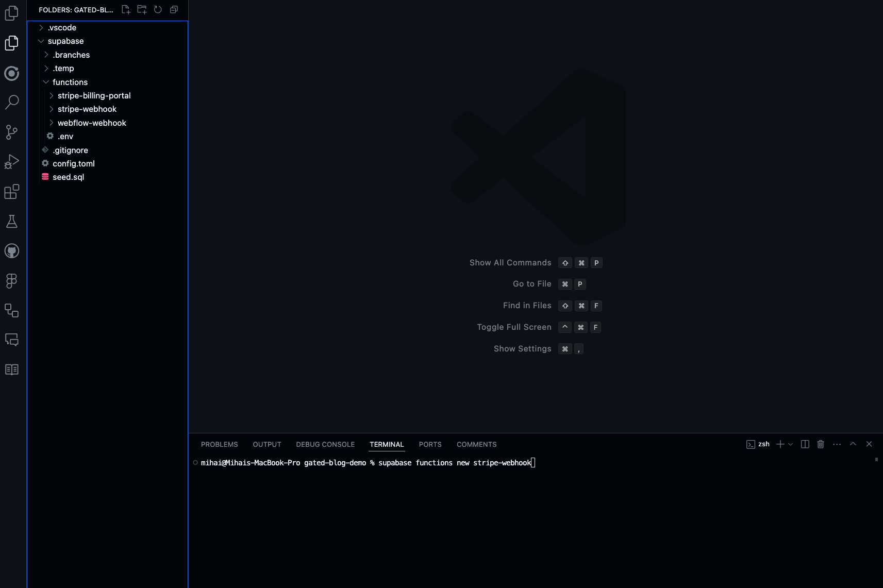Expand the stripe-billing-portal folder
The image size is (883, 588).
[107, 96]
